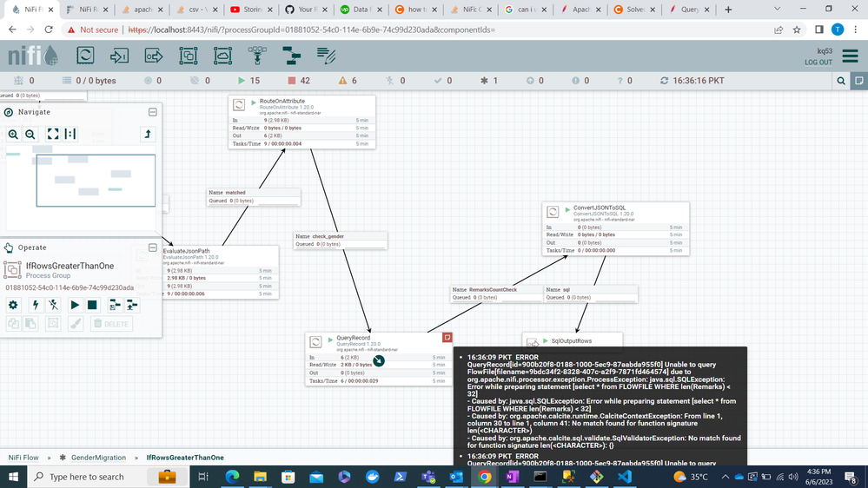Select the Output Port toolbar icon

point(153,56)
